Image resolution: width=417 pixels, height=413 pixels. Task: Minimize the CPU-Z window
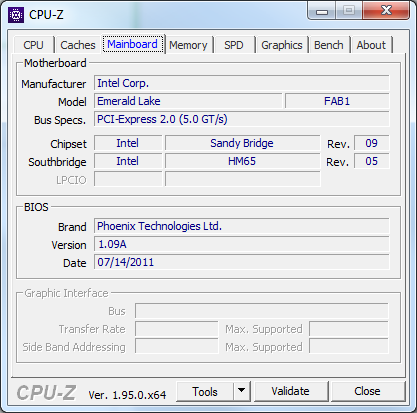(x=321, y=11)
